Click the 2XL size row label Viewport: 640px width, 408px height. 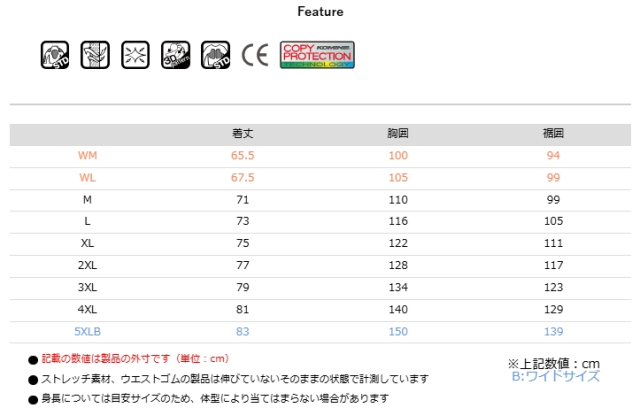(87, 265)
